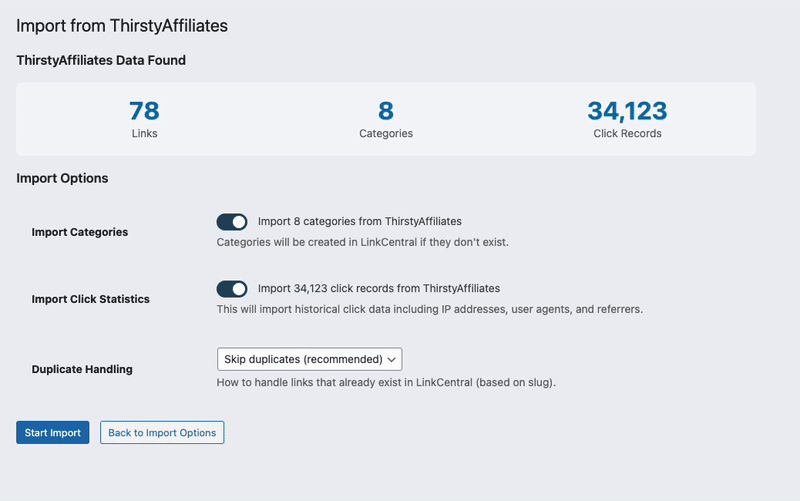Go back via Back to Import Options
800x501 pixels.
tap(162, 432)
